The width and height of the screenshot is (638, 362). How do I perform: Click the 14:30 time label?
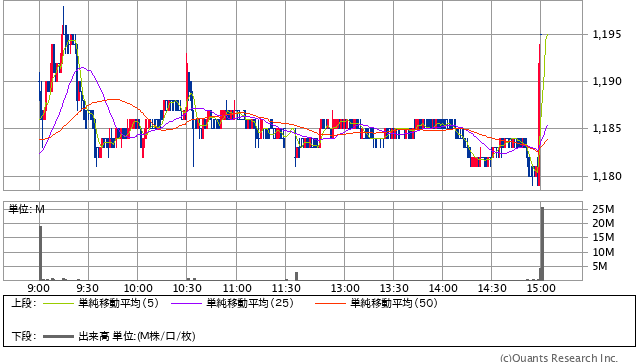tap(492, 288)
